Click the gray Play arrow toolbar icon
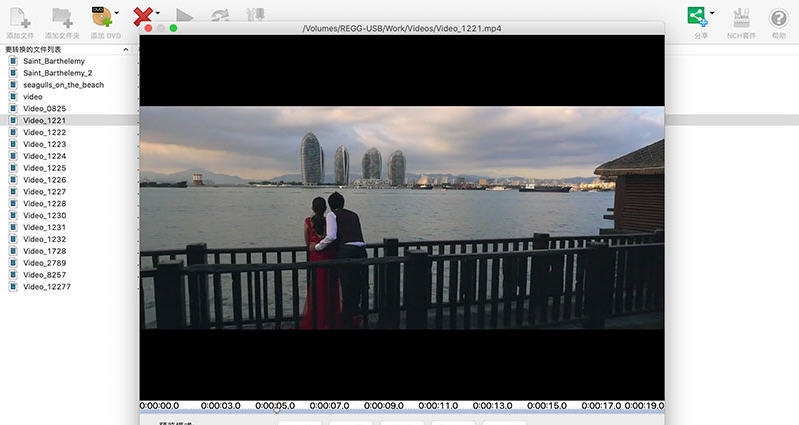799x425 pixels. (184, 16)
